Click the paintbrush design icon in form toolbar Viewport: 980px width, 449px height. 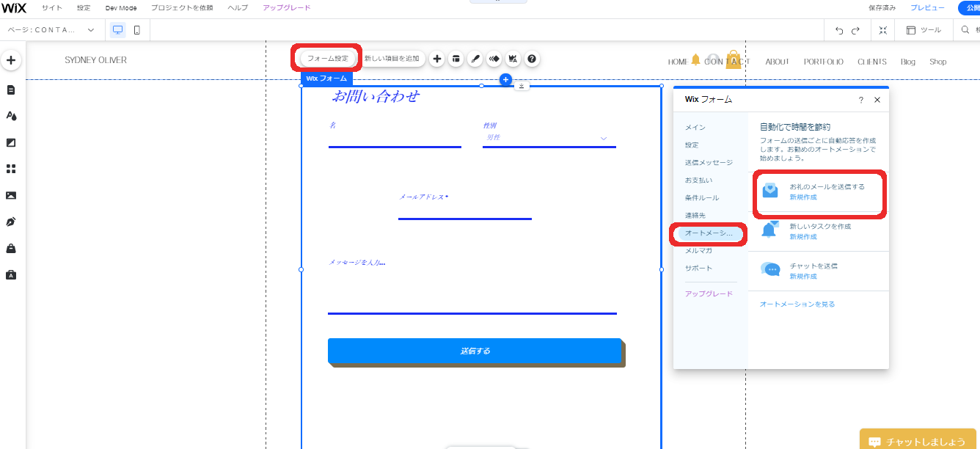point(475,59)
